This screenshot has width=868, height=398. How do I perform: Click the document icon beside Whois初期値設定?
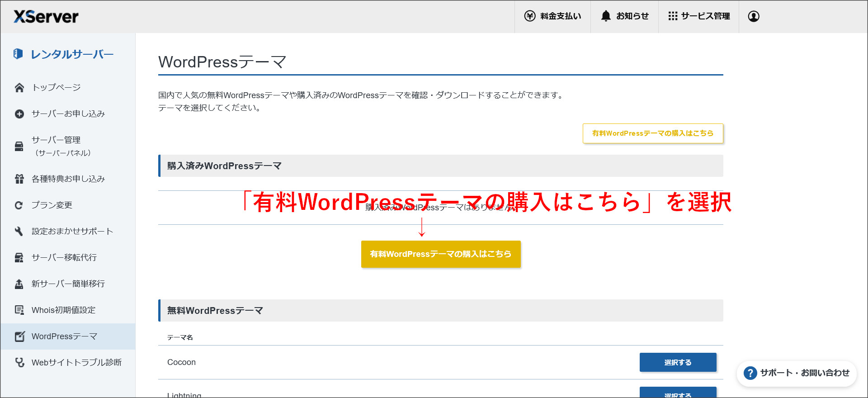19,310
